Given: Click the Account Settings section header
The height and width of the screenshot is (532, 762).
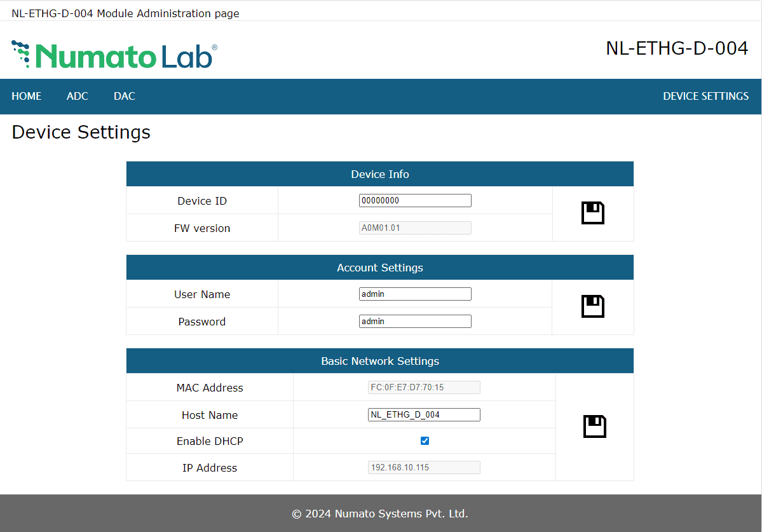Looking at the screenshot, I should (x=380, y=268).
